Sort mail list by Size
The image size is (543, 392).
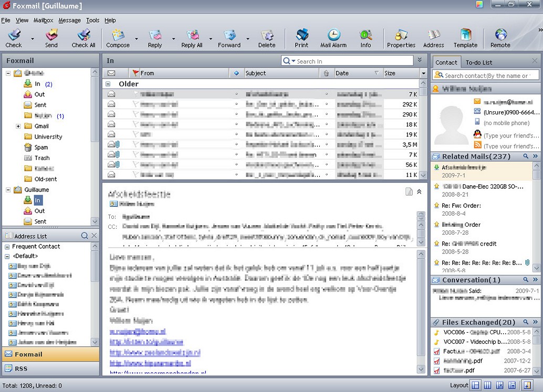401,73
